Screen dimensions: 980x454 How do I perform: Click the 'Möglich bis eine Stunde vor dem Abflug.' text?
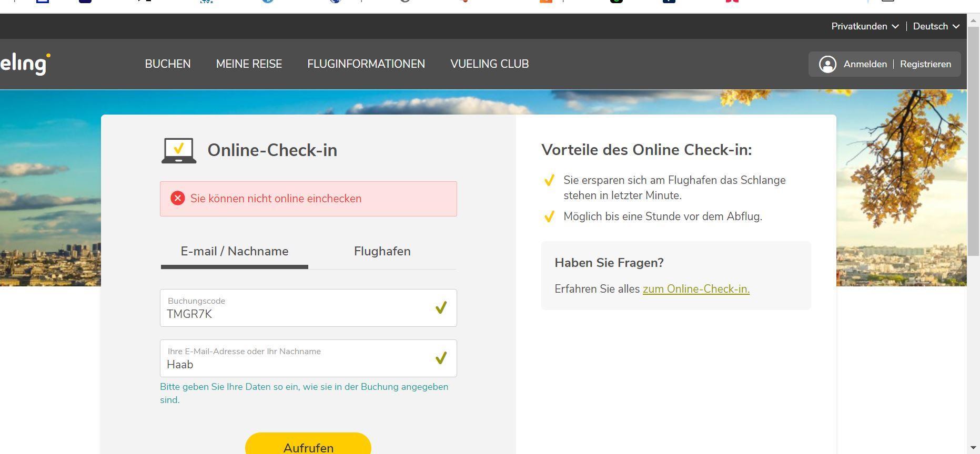coord(663,216)
